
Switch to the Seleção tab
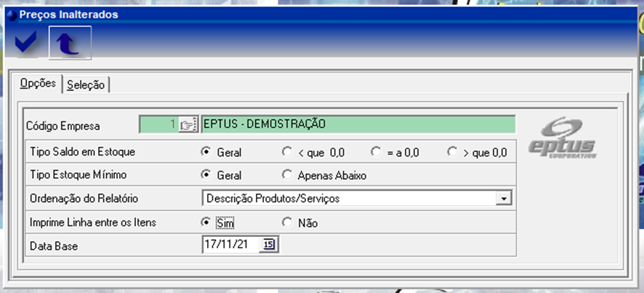pyautogui.click(x=86, y=85)
